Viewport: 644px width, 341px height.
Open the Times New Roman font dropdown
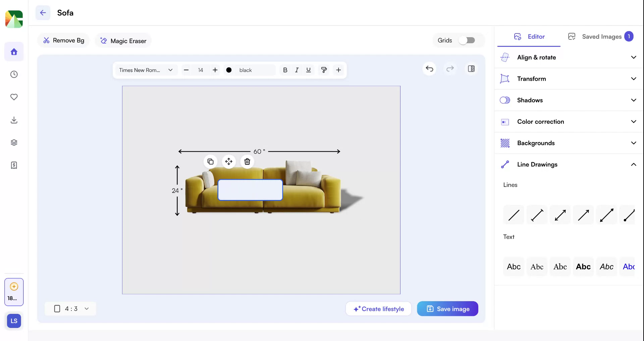[146, 70]
